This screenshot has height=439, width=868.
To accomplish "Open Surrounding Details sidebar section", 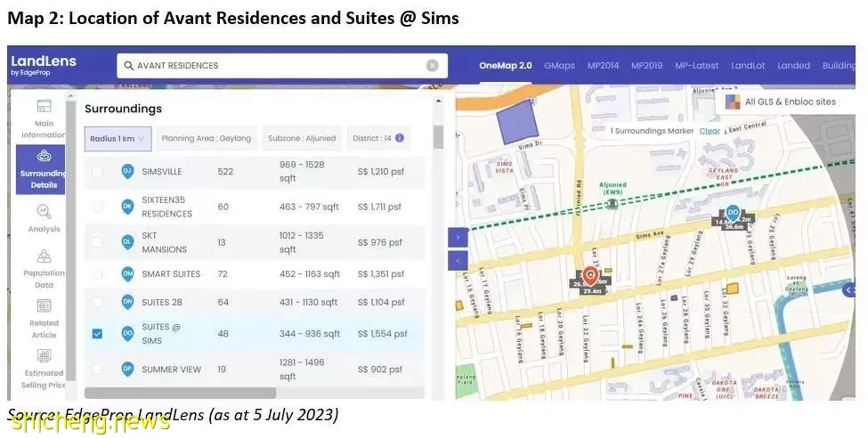I will click(x=40, y=169).
